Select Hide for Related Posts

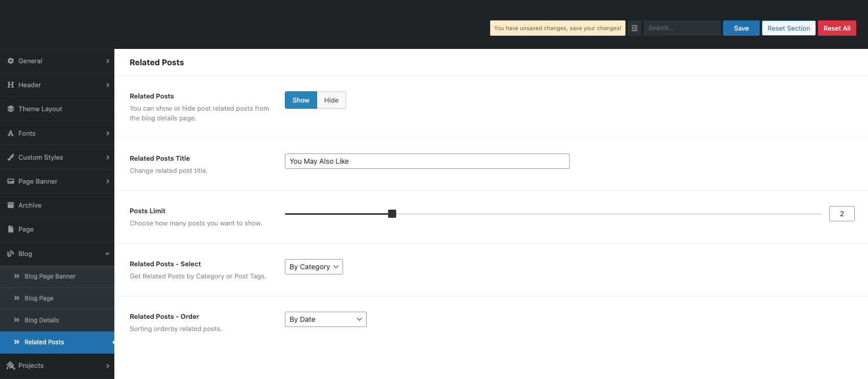coord(331,100)
